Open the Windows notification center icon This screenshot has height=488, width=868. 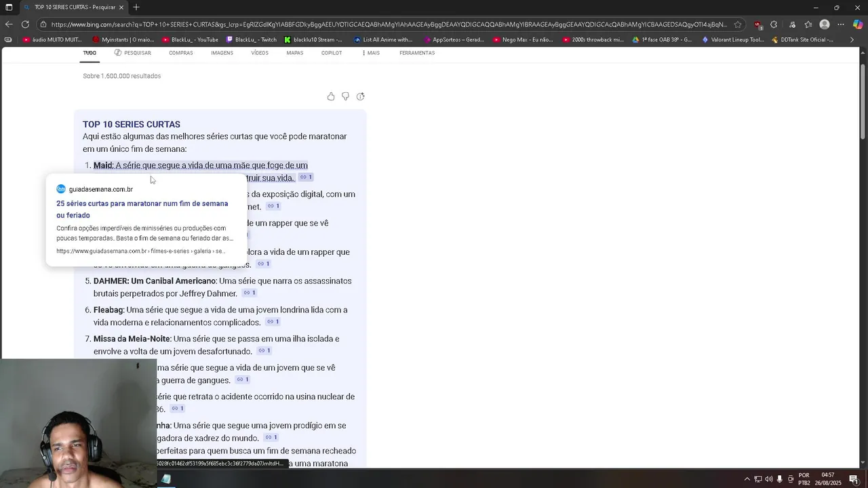point(854,479)
